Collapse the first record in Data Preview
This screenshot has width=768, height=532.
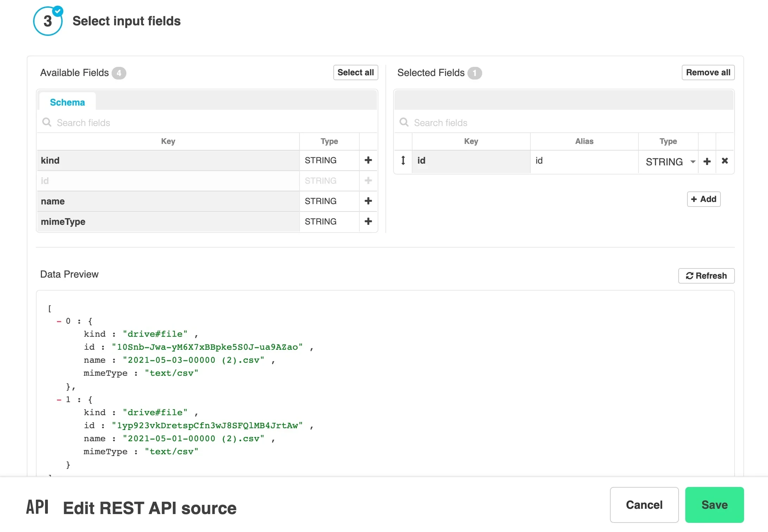tap(59, 321)
